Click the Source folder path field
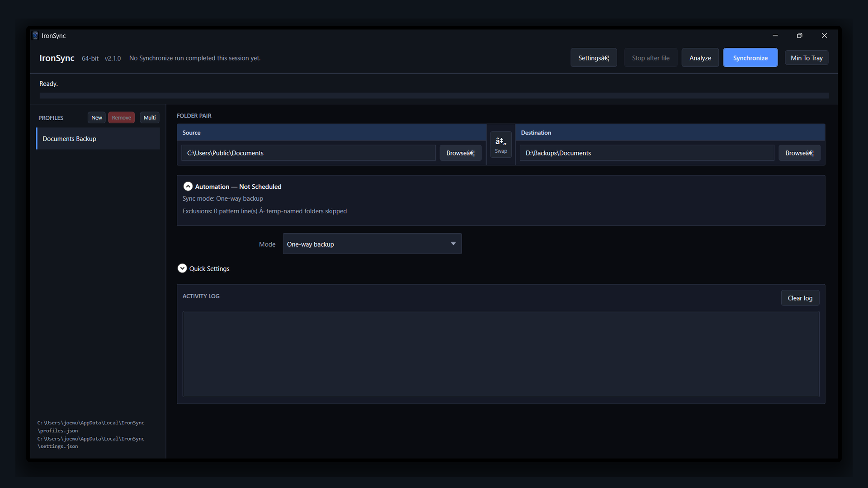Viewport: 868px width, 488px height. point(309,153)
